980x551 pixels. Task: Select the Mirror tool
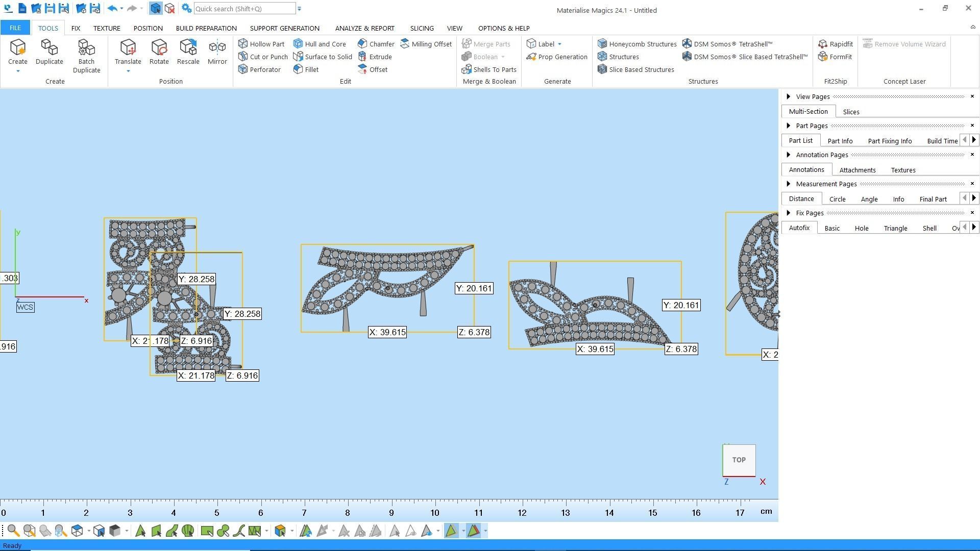tap(217, 52)
